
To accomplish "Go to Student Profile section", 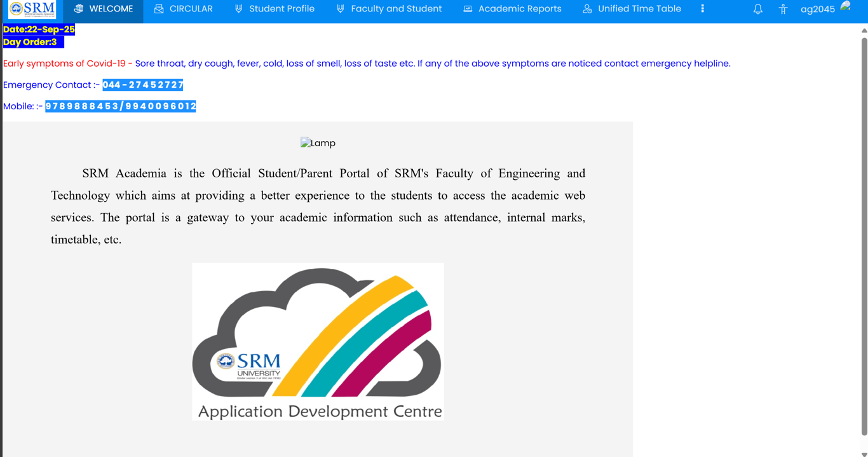I will pyautogui.click(x=275, y=10).
